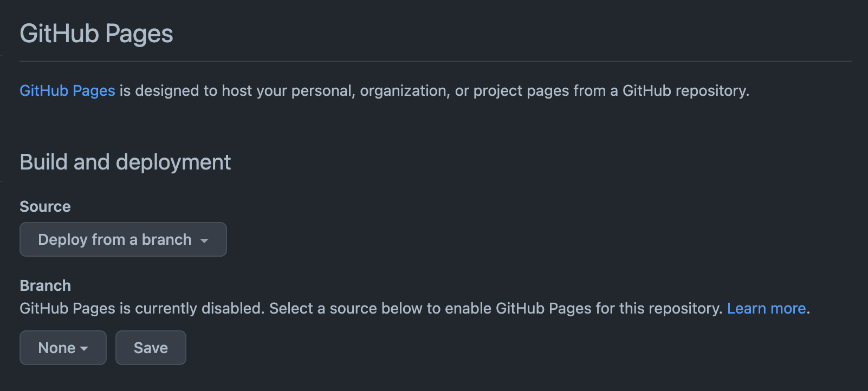Click the caret arrow beside Deploy from a branch

click(204, 240)
